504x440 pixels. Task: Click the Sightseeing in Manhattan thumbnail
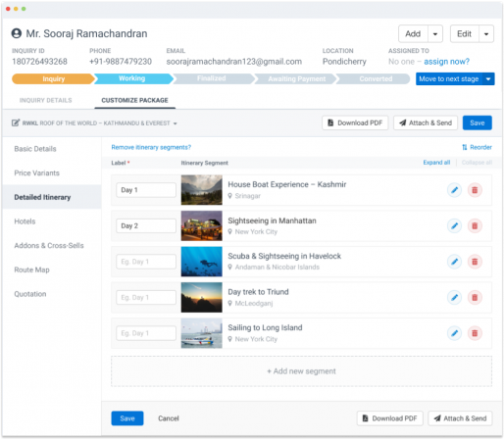(x=202, y=225)
